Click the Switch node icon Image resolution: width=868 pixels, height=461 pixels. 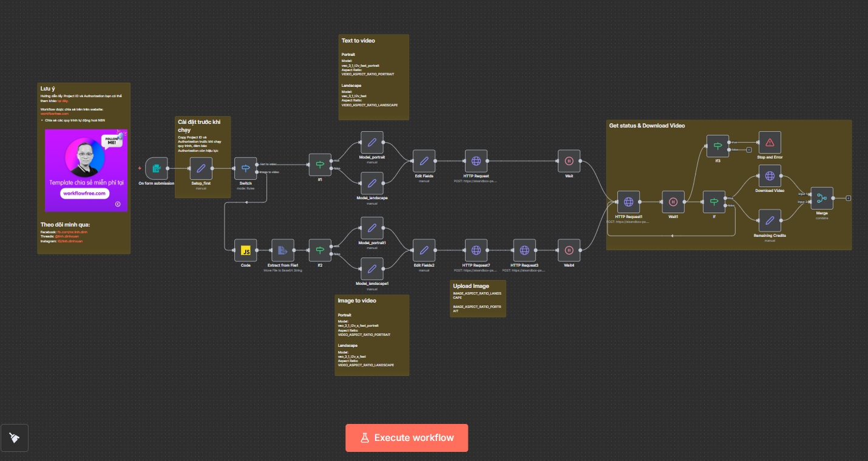[246, 168]
